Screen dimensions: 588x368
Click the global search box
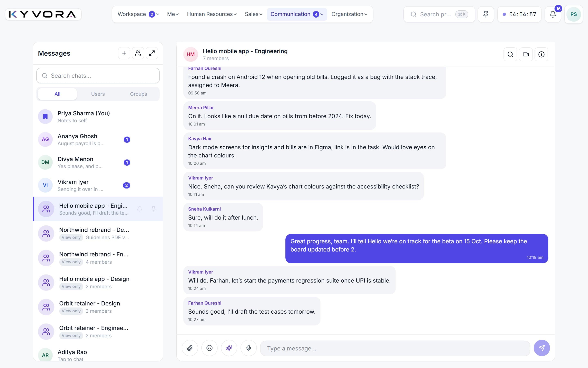point(439,14)
